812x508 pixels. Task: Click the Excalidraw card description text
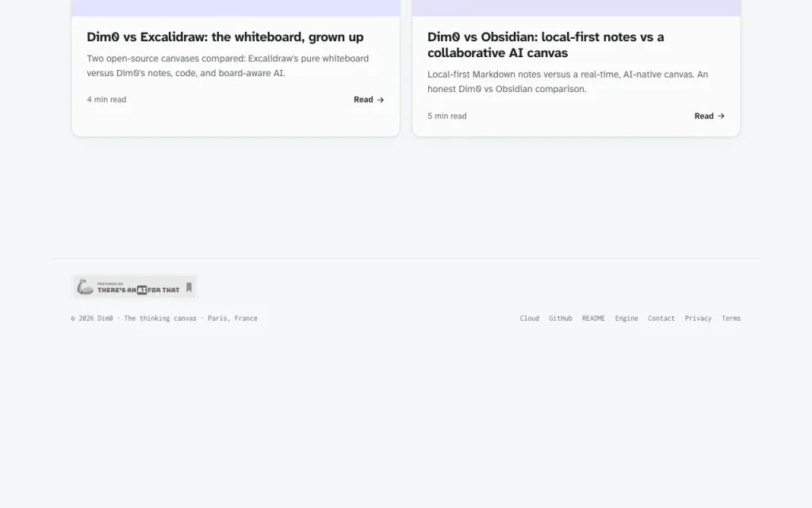coord(228,66)
